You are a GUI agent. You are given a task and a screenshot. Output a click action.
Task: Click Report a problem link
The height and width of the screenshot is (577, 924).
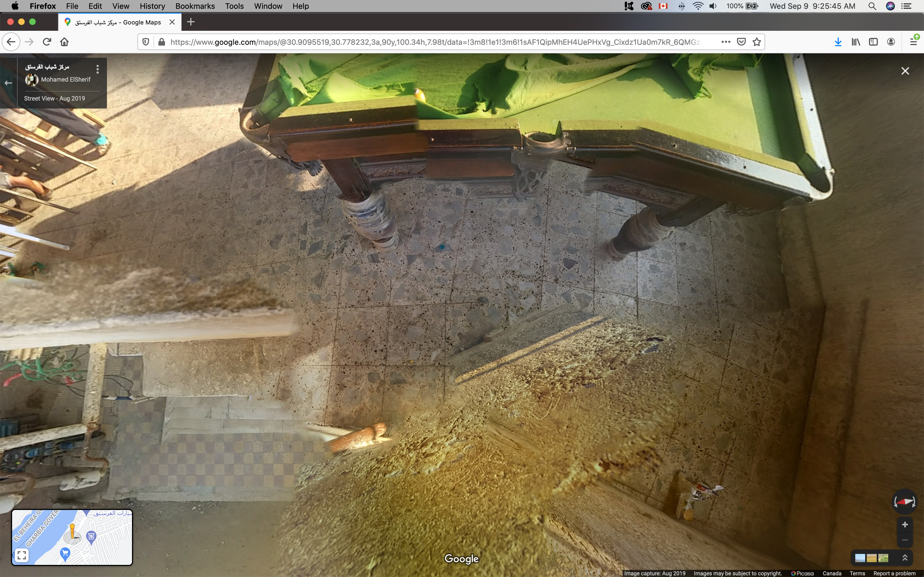(894, 573)
